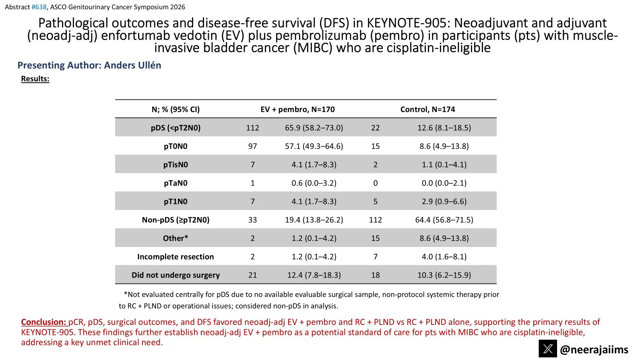This screenshot has height=362, width=644.
Task: Click the Incomplete resection row label
Action: 175,257
